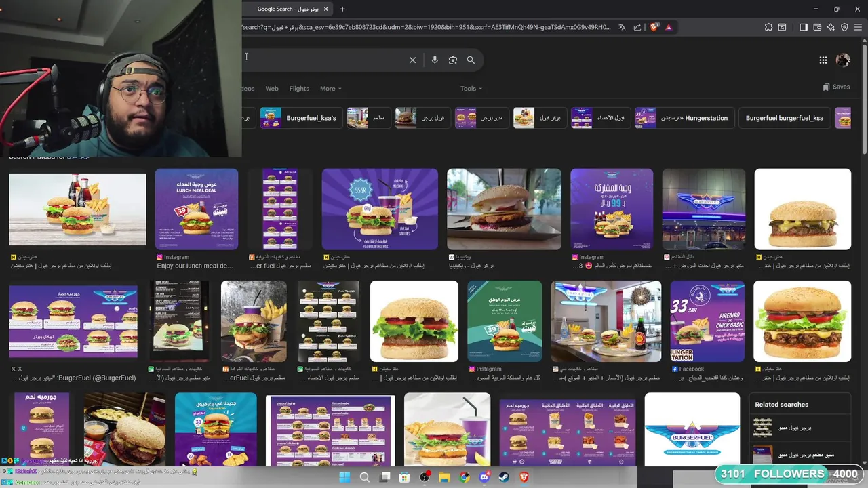
Task: Open a new browser tab
Action: 342,9
